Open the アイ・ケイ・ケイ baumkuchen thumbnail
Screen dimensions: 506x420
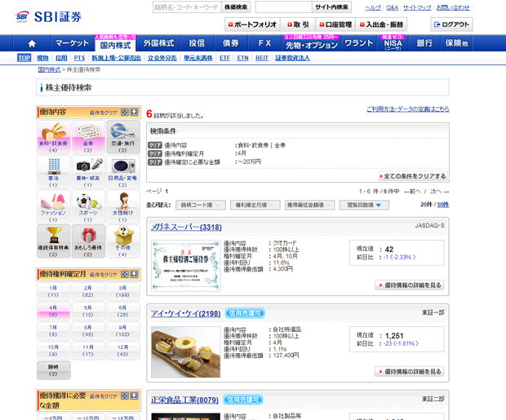point(186,352)
